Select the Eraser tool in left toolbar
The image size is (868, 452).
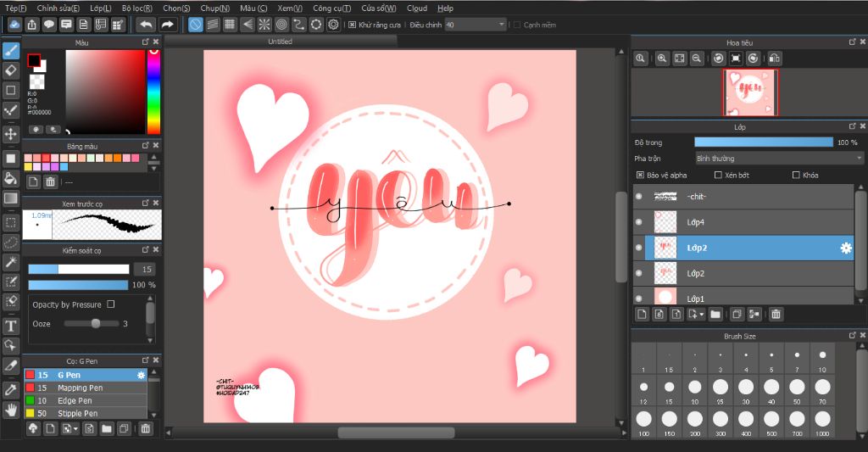point(11,70)
